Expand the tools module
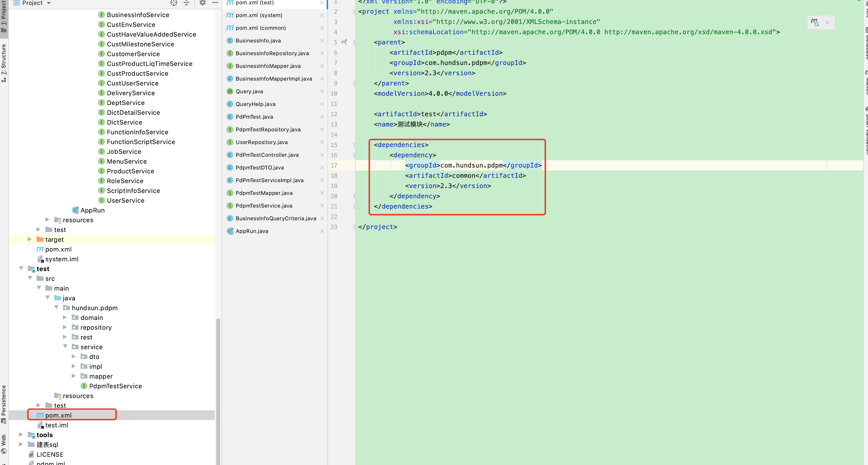Screen dimensions: 868x465 [21, 434]
